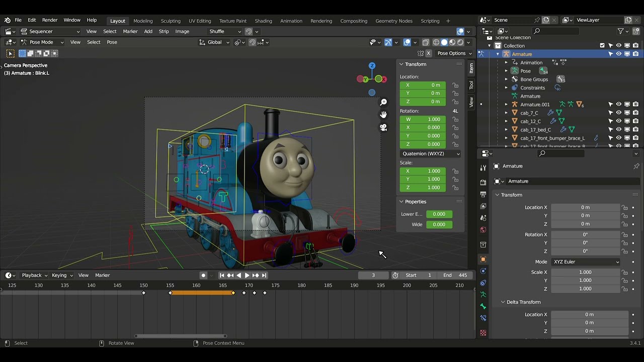Switch to Animation workspace tab
Image resolution: width=644 pixels, height=362 pixels.
coord(291,21)
